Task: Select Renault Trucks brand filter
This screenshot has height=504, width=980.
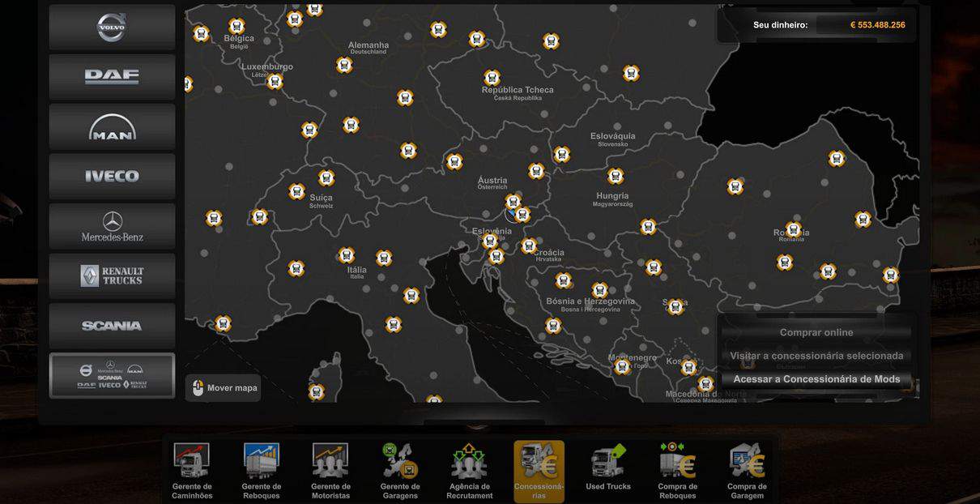Action: pyautogui.click(x=112, y=276)
